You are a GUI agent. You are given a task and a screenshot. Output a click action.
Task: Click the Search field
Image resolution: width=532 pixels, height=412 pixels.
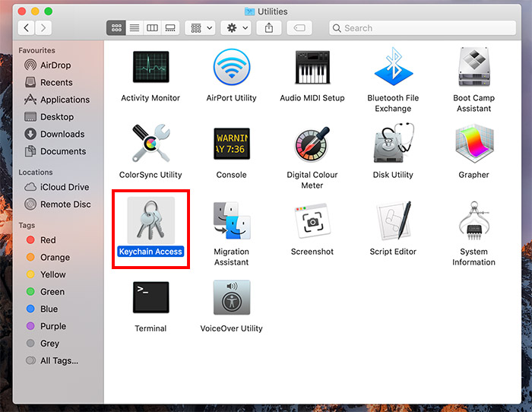coord(423,28)
